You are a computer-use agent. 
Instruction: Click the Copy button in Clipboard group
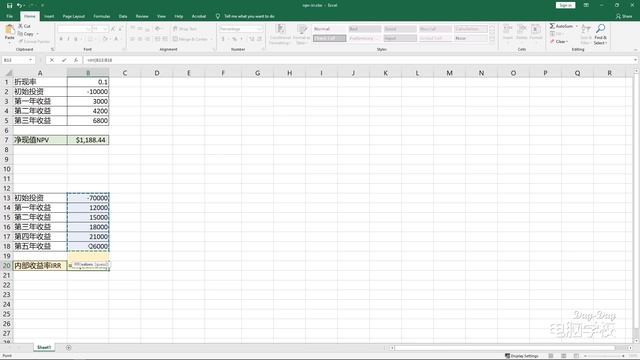(26, 34)
